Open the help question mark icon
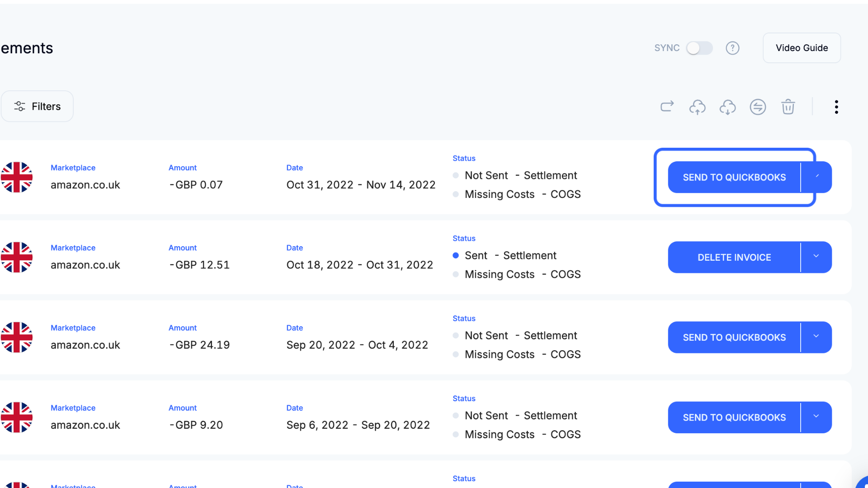The height and width of the screenshot is (488, 868). (x=732, y=48)
